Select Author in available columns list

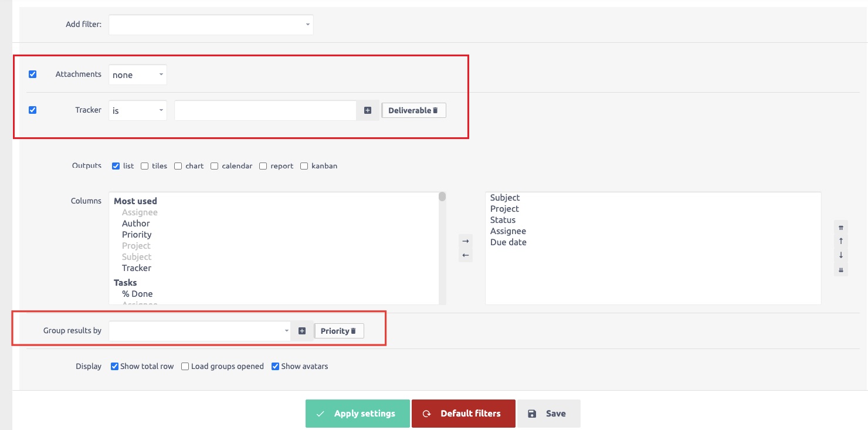pos(135,224)
